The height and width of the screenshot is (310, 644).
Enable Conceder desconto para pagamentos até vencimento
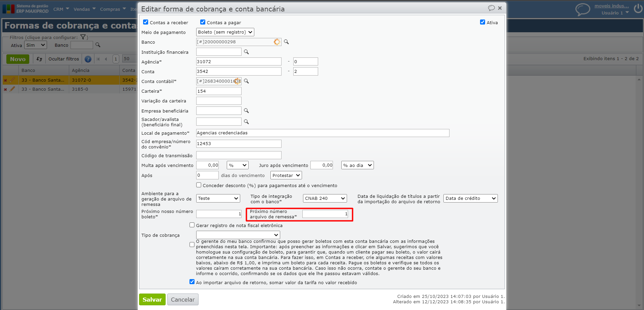tap(199, 185)
